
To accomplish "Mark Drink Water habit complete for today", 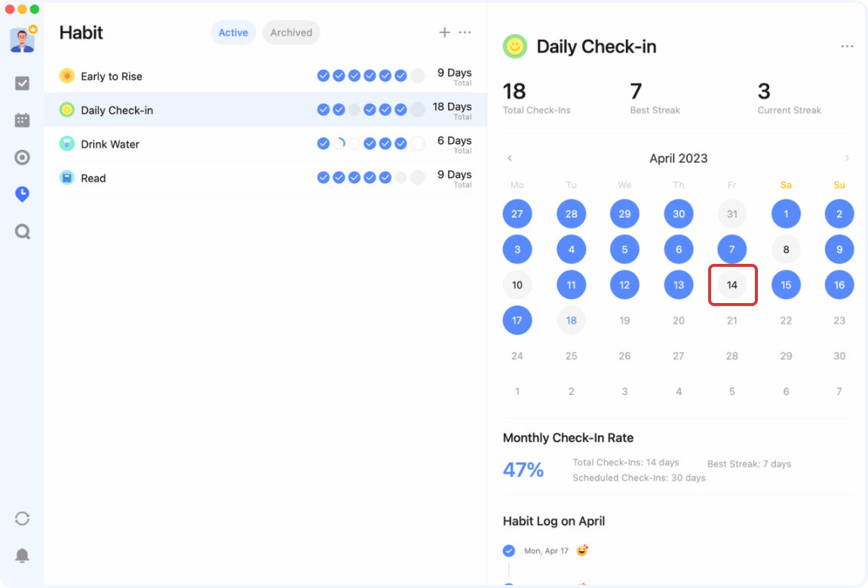I will [x=417, y=143].
